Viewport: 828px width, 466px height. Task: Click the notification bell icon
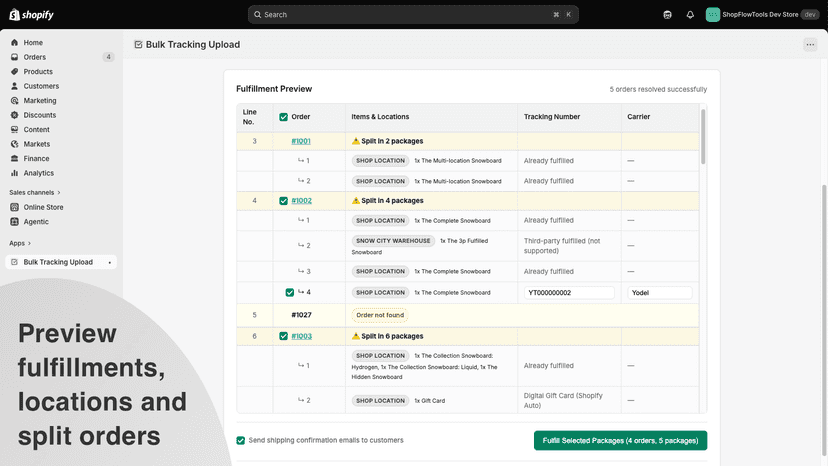coord(690,15)
